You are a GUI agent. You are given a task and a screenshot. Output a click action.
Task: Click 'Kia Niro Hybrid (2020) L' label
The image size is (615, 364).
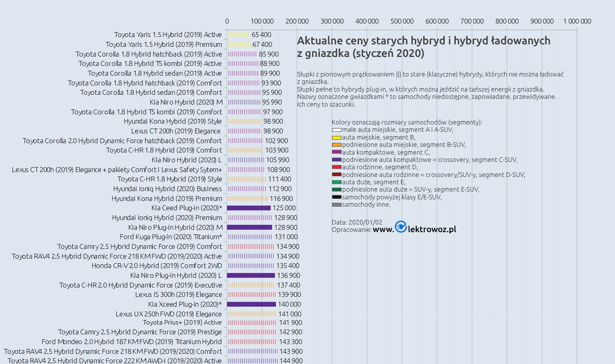[x=187, y=160]
